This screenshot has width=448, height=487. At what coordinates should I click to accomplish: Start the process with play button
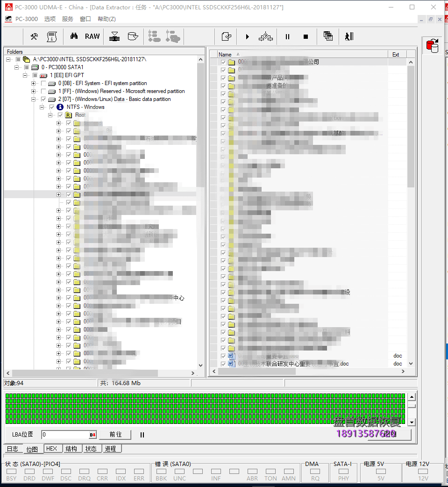pos(248,36)
